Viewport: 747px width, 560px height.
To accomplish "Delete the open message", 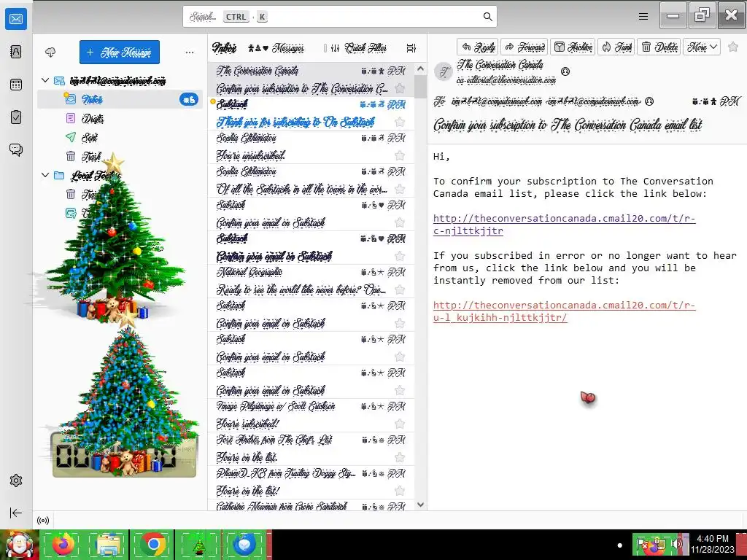I will [659, 47].
